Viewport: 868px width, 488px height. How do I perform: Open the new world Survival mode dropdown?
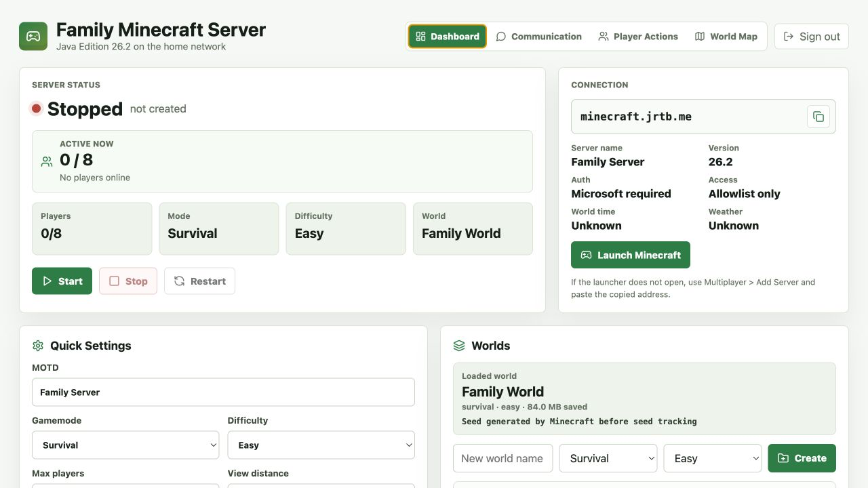pos(608,458)
